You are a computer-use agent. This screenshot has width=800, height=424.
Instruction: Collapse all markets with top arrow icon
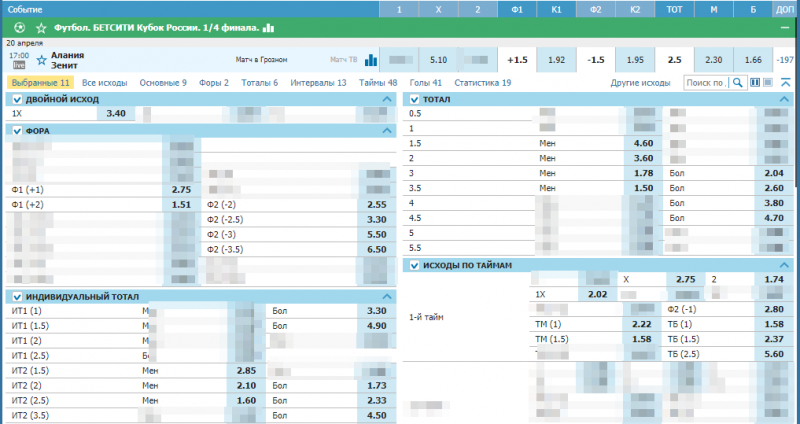(x=785, y=83)
